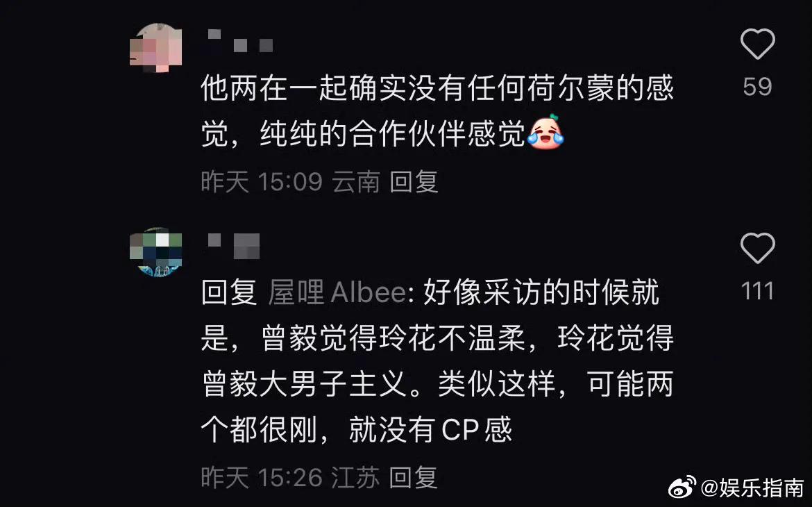This screenshot has height=507, width=812.
Task: Click the 昨天 15:26 timestamp
Action: (x=262, y=477)
